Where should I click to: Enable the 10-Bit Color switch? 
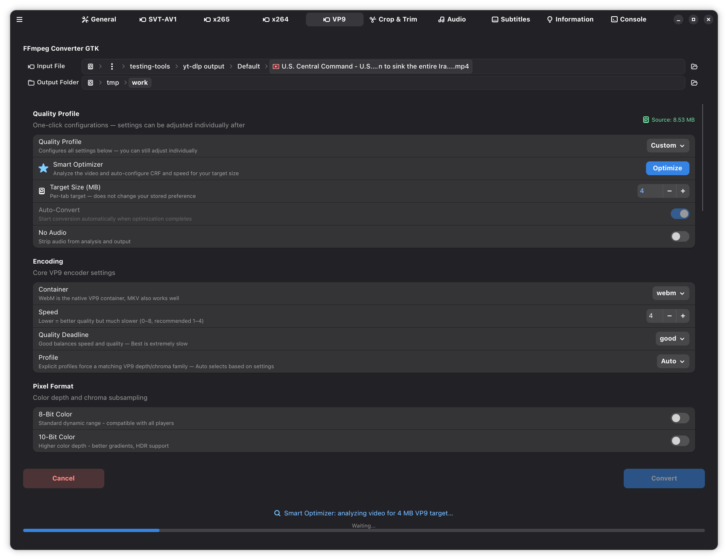coord(680,441)
